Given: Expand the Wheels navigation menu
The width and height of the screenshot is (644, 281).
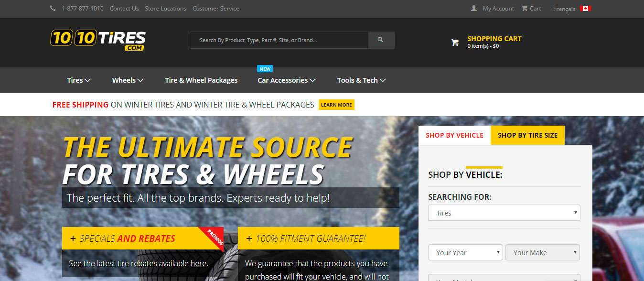Looking at the screenshot, I should (128, 80).
